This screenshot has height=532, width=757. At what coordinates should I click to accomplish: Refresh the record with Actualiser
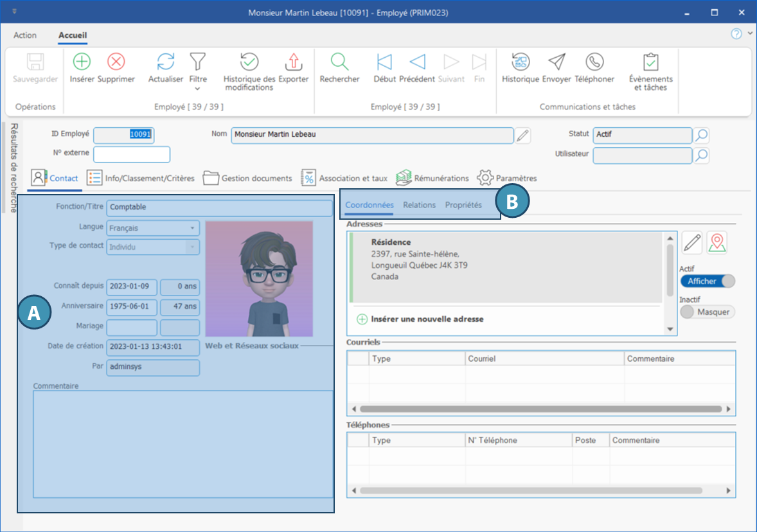[x=166, y=62]
